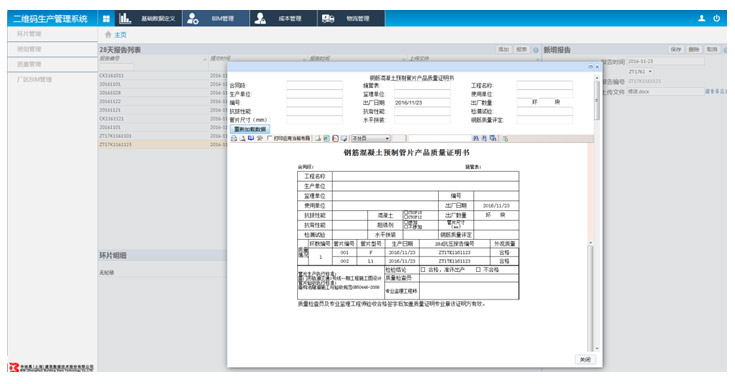Image resolution: width=735 pixels, height=384 pixels.
Task: Open ZT17K1 dropdown in 新增报告 panel
Action: point(640,72)
